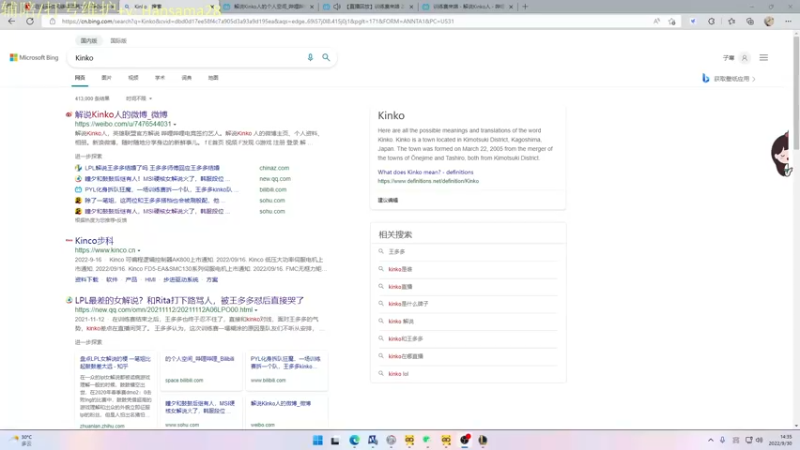
Task: Expand the arrow beside www.kinco.cn URL
Action: (x=139, y=251)
